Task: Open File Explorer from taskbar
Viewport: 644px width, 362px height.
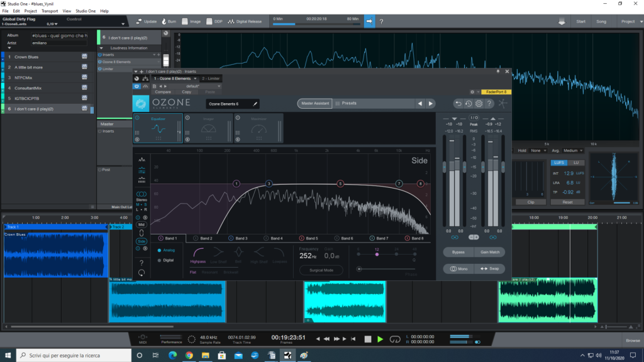Action: (x=206, y=356)
